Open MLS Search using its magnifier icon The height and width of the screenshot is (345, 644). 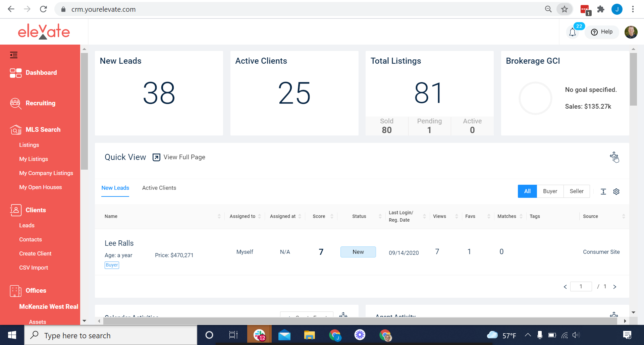tap(15, 130)
